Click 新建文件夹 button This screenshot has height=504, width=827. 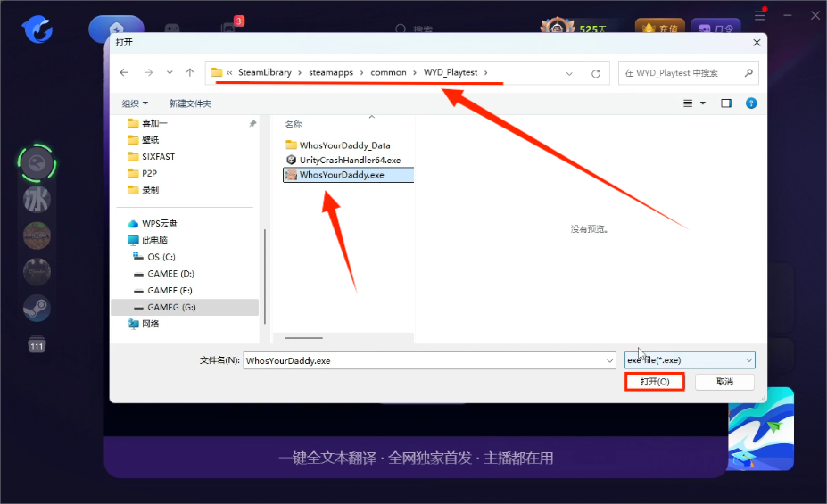pos(190,103)
